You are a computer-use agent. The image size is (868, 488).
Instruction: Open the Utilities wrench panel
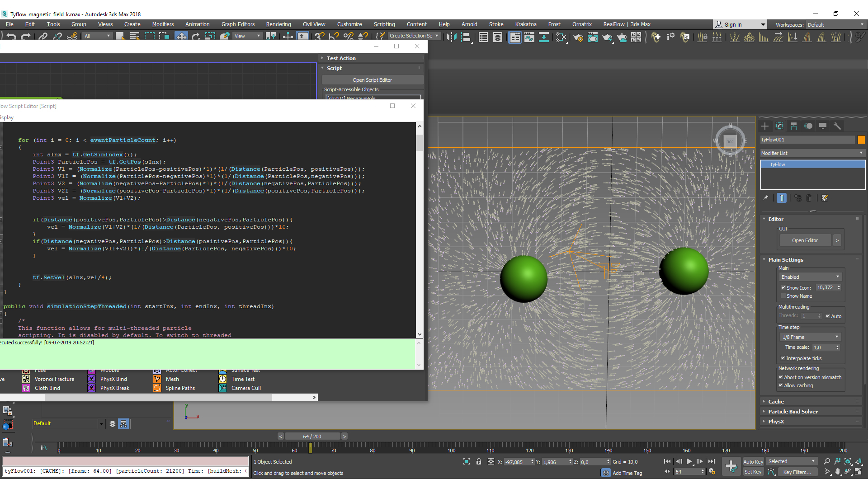click(837, 126)
